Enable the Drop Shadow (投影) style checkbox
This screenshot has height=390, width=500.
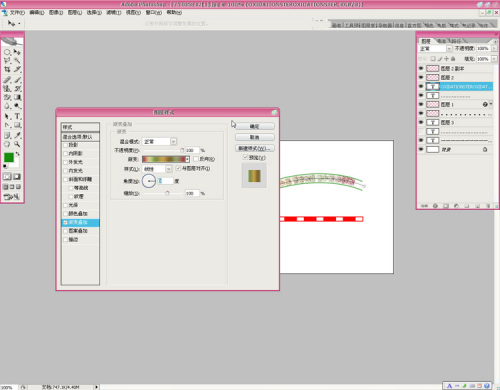tap(65, 145)
